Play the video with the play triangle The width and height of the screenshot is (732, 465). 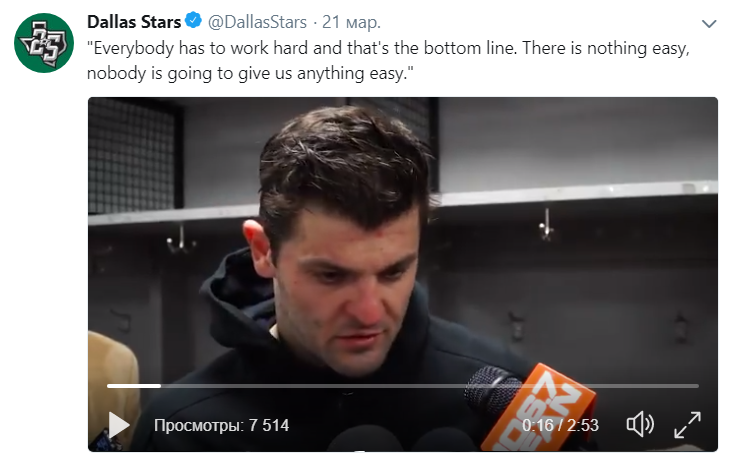(119, 425)
